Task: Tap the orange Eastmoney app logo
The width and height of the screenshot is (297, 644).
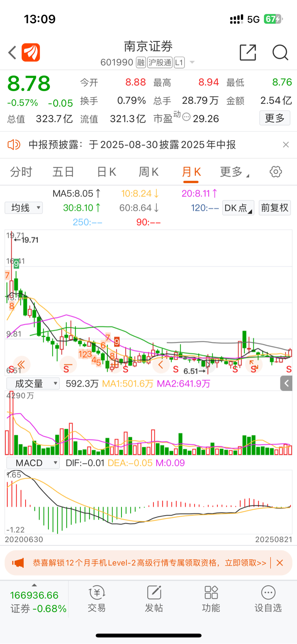Action: [x=31, y=52]
